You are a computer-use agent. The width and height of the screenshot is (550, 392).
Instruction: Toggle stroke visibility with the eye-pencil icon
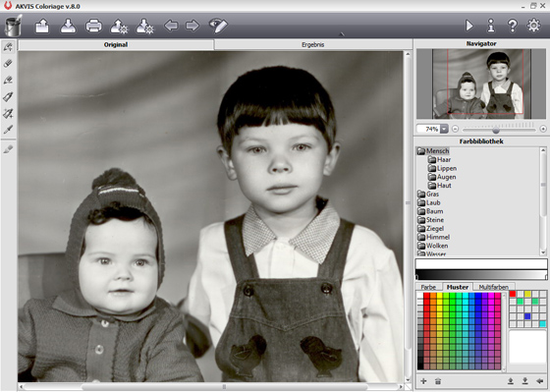pyautogui.click(x=218, y=26)
